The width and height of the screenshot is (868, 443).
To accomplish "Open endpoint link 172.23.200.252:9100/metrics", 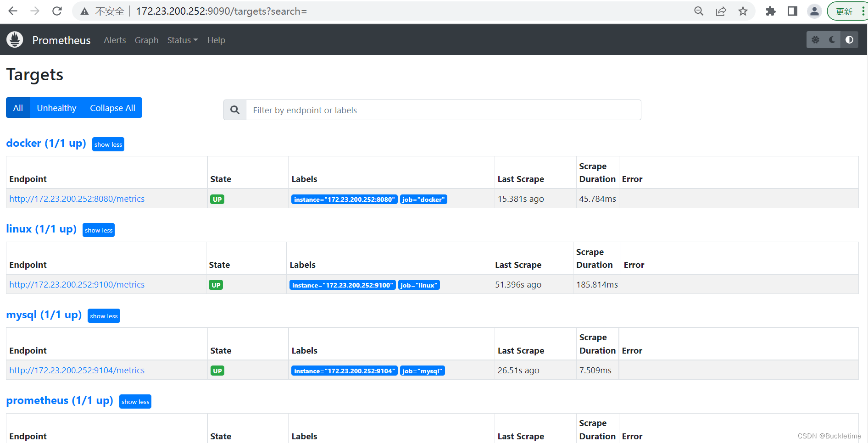I will coord(77,284).
